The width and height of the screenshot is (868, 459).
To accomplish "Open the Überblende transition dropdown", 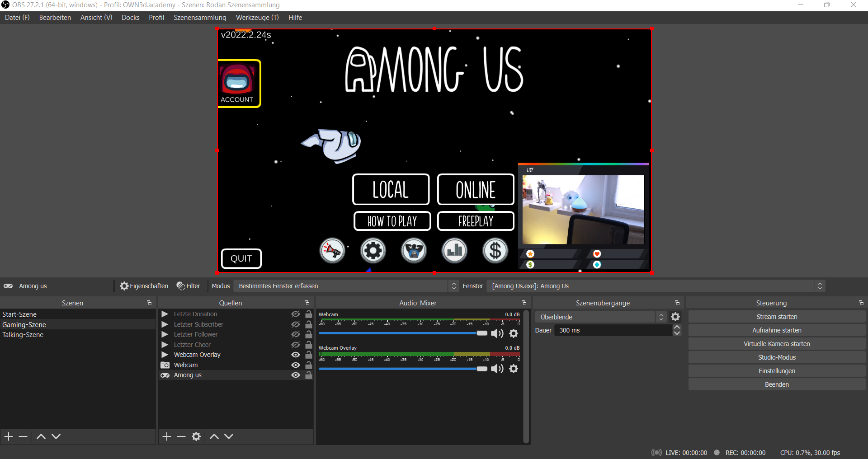I will tap(600, 317).
